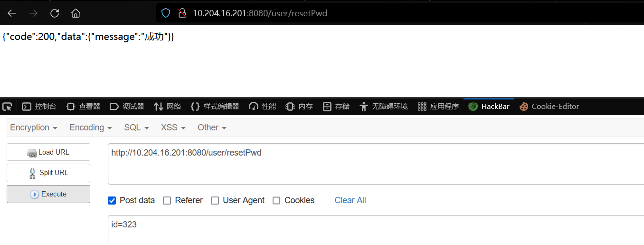
Task: Reload the page with refresh icon
Action: 55,13
